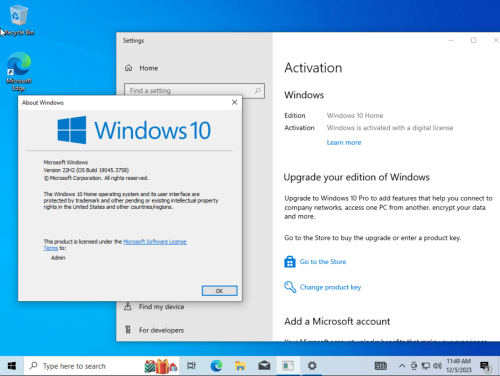The image size is (500, 376).
Task: Click the tray icon left of network
Action: 414,366
